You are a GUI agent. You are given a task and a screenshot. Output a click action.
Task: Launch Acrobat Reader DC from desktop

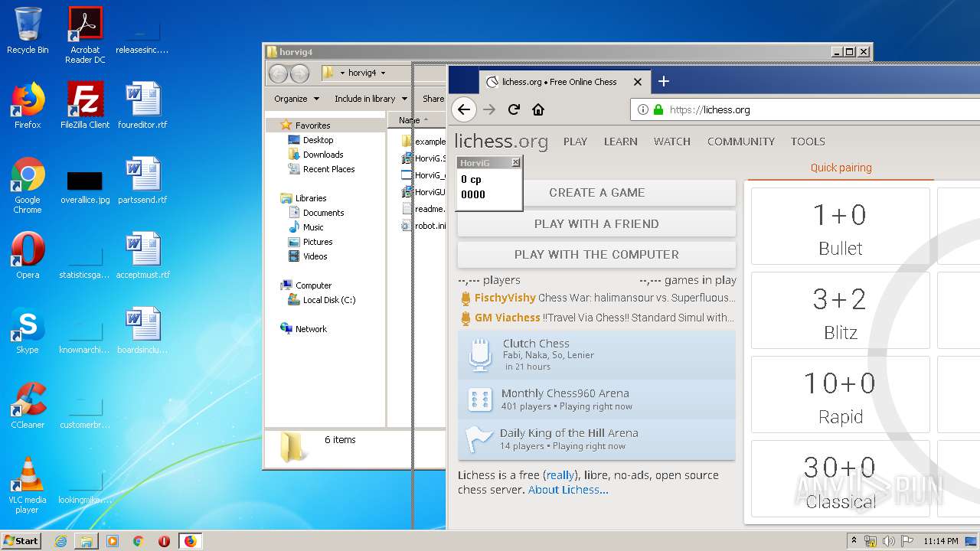[x=85, y=35]
